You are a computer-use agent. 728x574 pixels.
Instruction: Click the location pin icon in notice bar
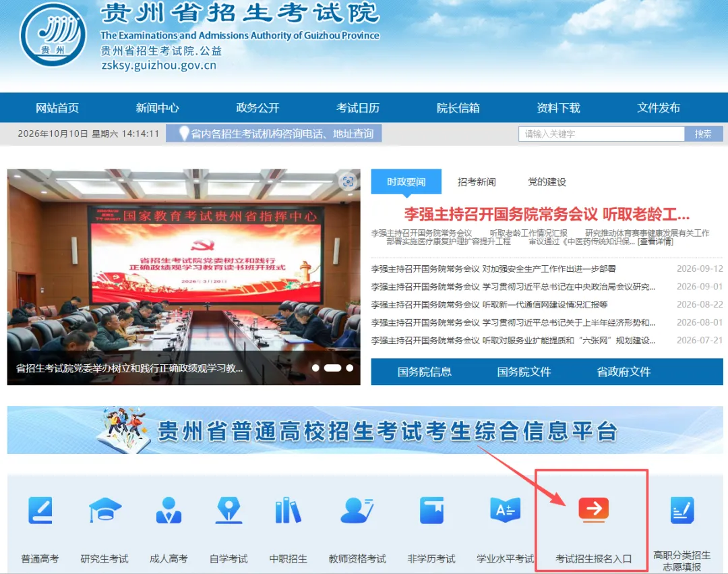coord(184,134)
